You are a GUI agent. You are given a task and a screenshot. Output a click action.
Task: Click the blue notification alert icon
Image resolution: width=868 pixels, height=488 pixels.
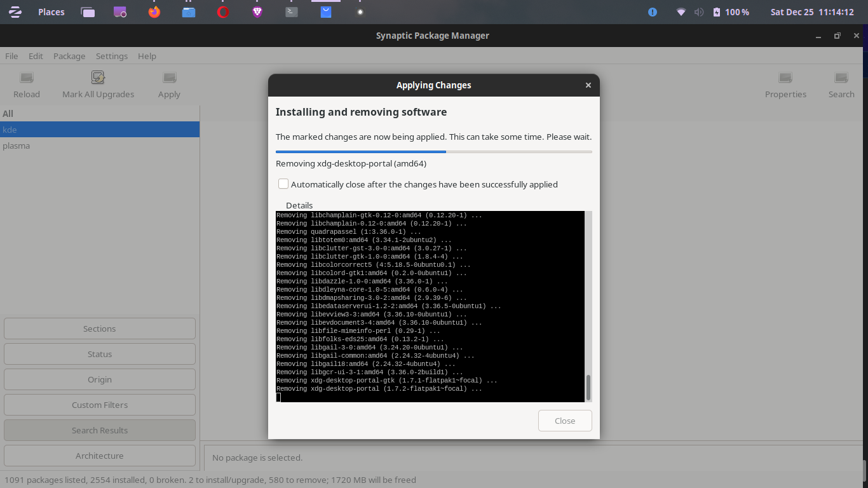(x=653, y=12)
